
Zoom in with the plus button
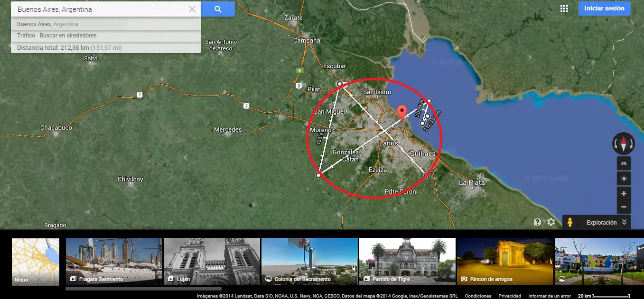pyautogui.click(x=624, y=193)
